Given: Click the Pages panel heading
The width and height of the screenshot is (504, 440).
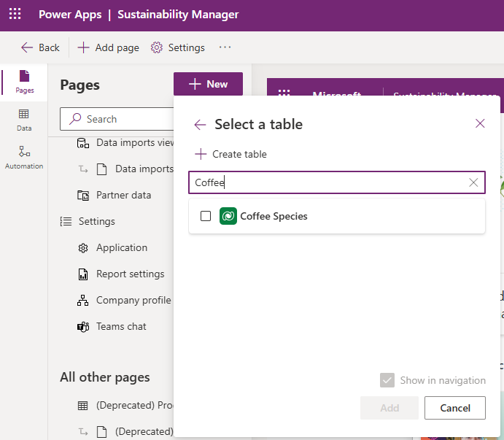Looking at the screenshot, I should point(80,85).
